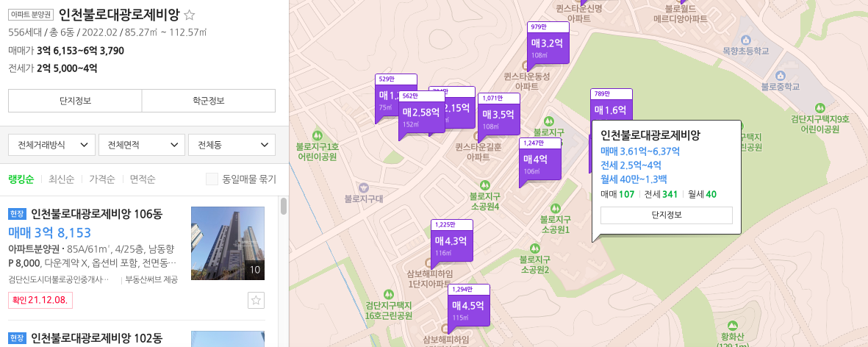The width and height of the screenshot is (868, 347).
Task: Click 검단지구택지9호 어린이공원 park icon
Action: pos(819,107)
